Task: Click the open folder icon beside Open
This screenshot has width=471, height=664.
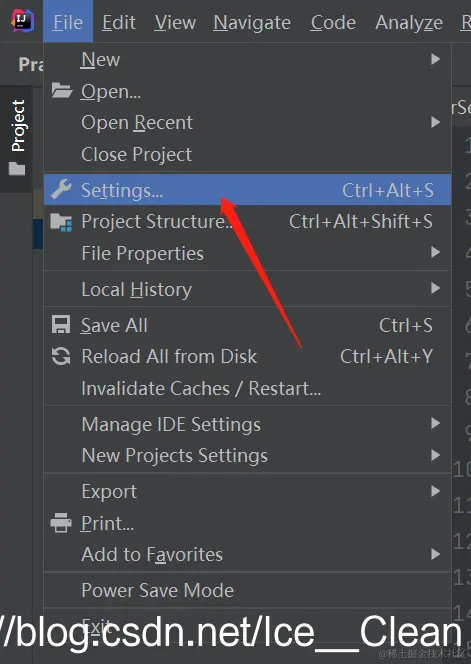Action: (61, 90)
